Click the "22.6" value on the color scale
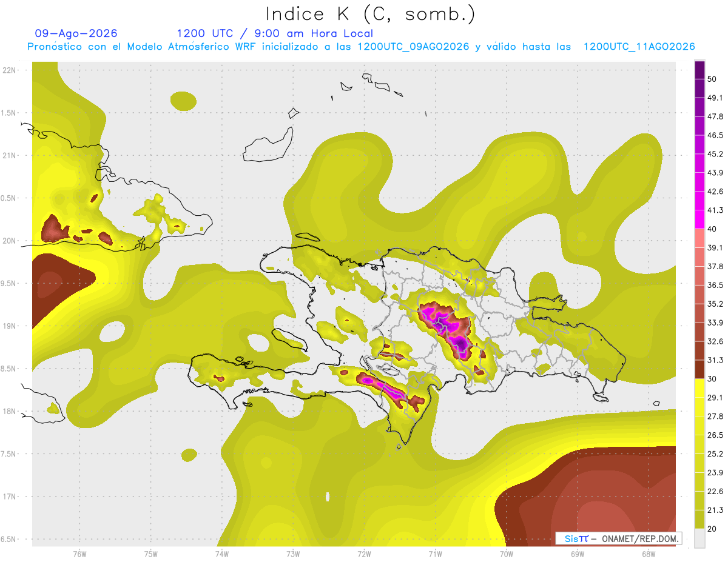Viewport: 728px width, 562px height. pos(715,491)
